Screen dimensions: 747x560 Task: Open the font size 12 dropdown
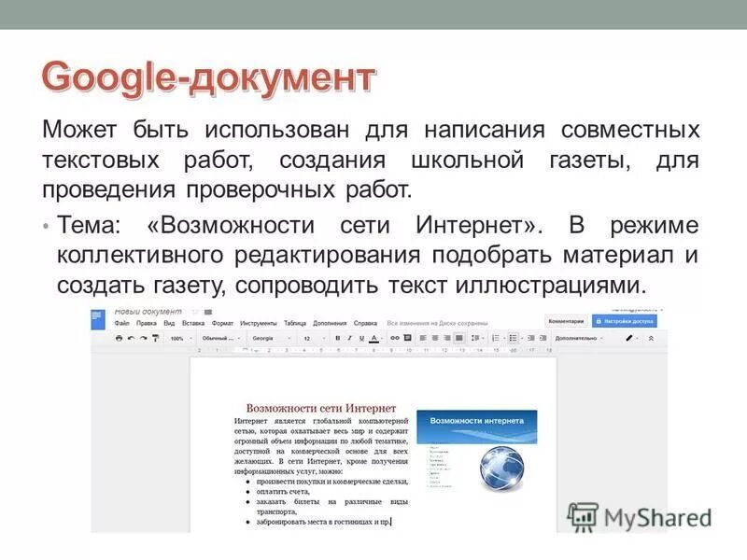coord(314,338)
